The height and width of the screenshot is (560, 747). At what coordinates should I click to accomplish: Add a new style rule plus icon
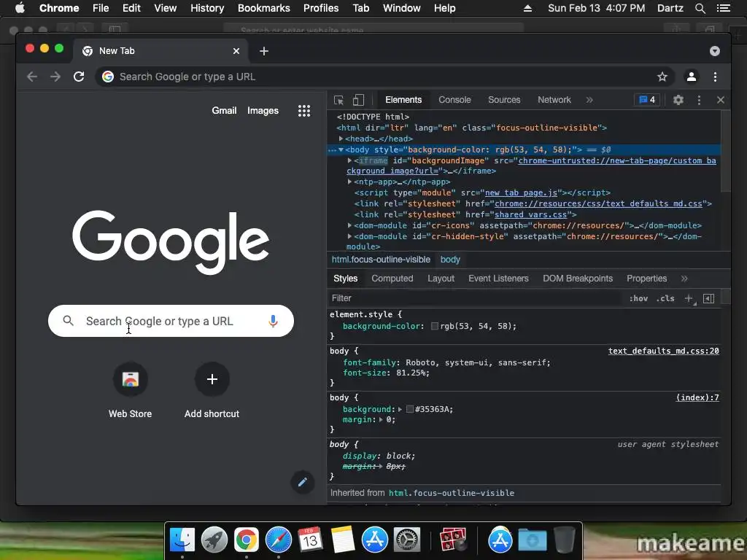tap(689, 298)
